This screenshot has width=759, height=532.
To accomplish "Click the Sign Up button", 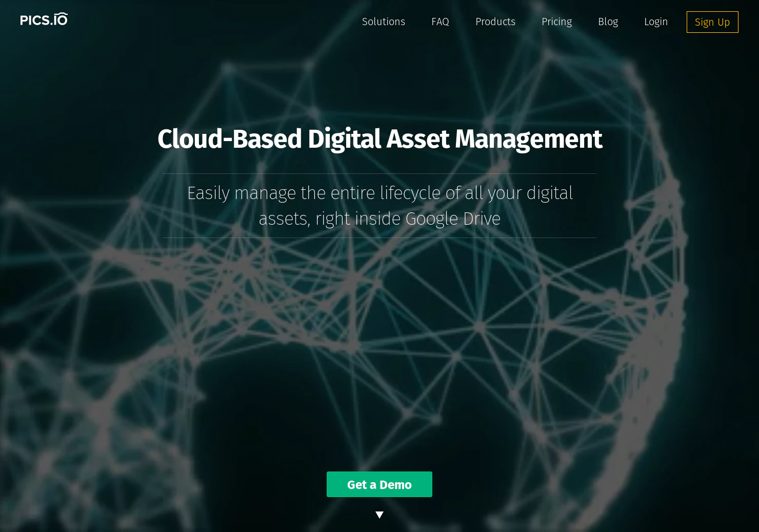I will coord(712,22).
